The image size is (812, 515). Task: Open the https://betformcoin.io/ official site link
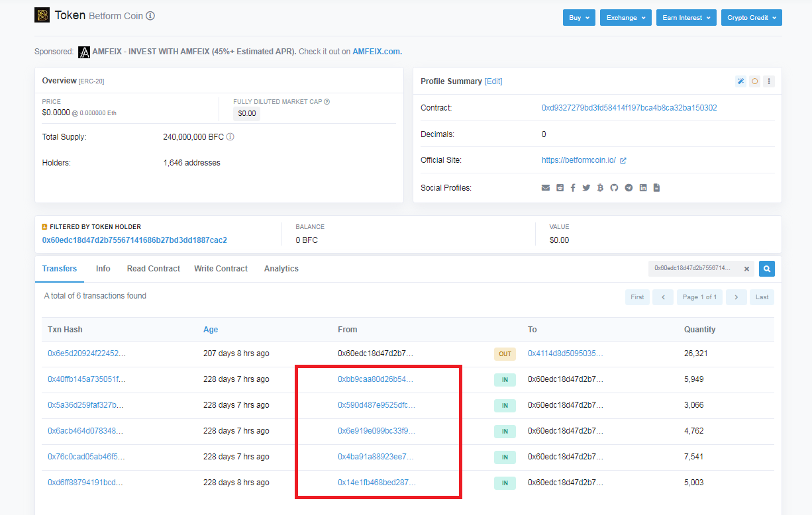[579, 160]
